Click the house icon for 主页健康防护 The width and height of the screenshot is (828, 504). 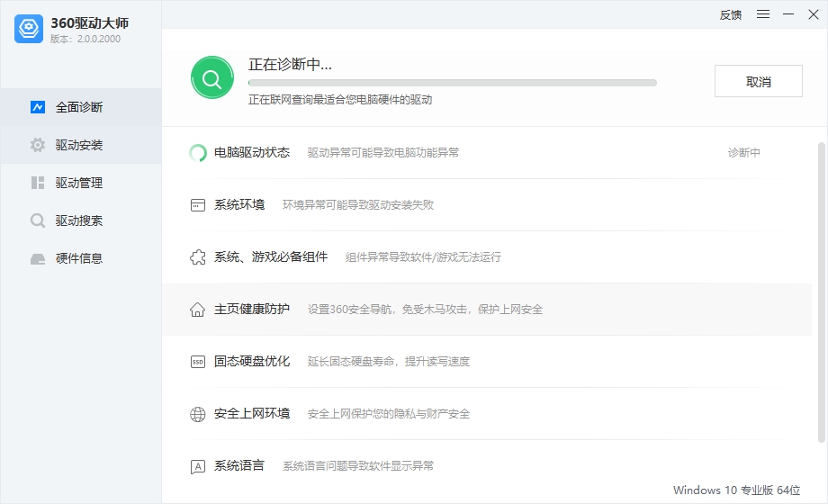tap(198, 310)
